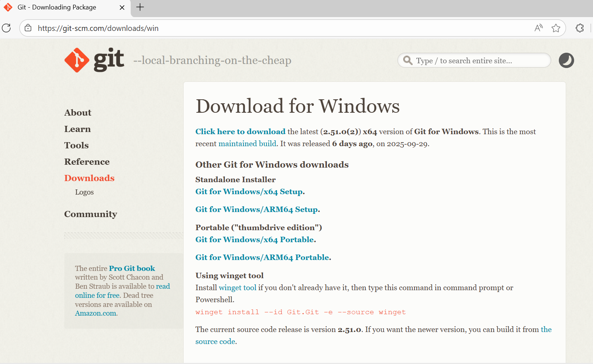Screen dimensions: 593x364
Task: Add this page to favorites with the star
Action: [556, 28]
